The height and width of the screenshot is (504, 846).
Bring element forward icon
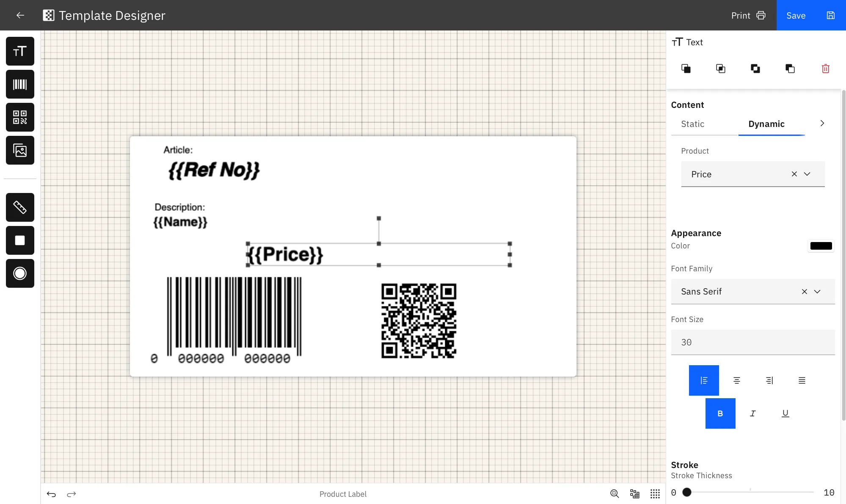coord(721,69)
